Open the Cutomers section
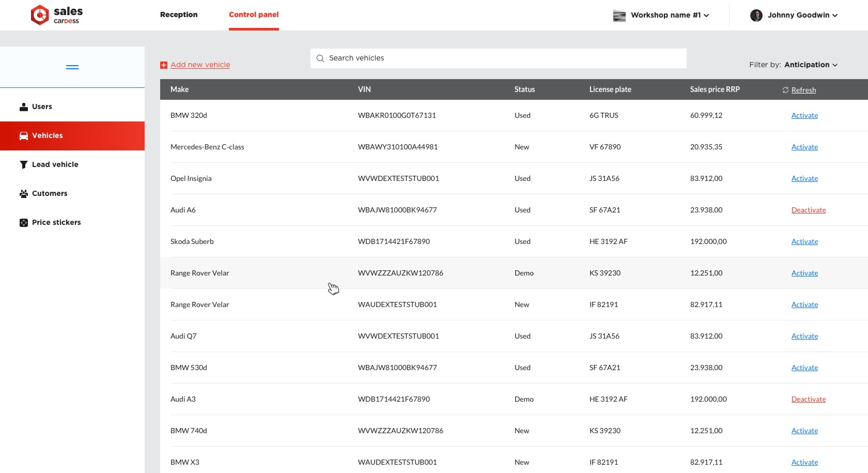The width and height of the screenshot is (868, 473). [72, 194]
